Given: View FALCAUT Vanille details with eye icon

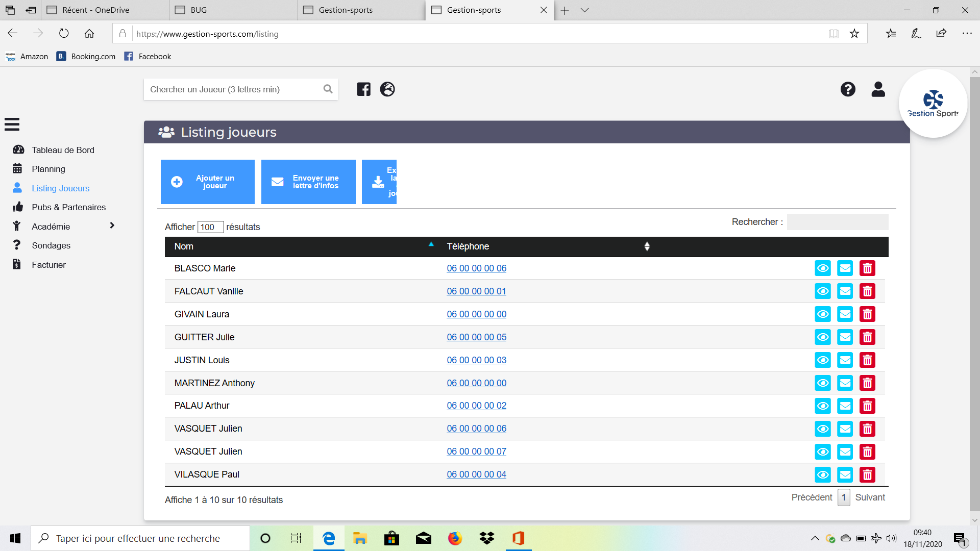Looking at the screenshot, I should tap(823, 291).
